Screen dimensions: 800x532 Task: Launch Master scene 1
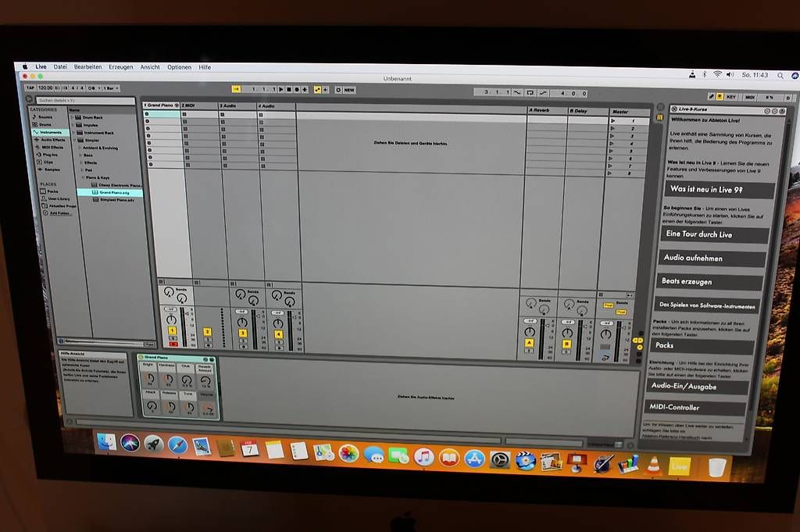coord(612,121)
